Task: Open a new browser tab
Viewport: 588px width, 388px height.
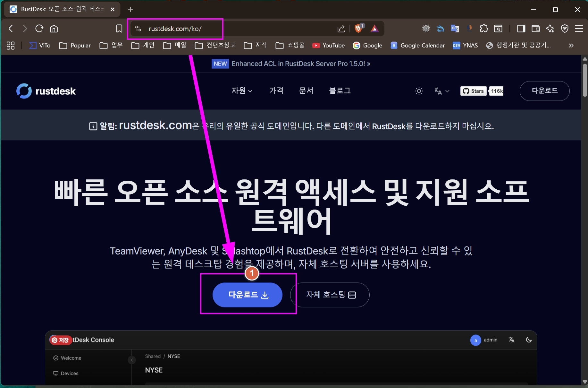Action: point(130,9)
